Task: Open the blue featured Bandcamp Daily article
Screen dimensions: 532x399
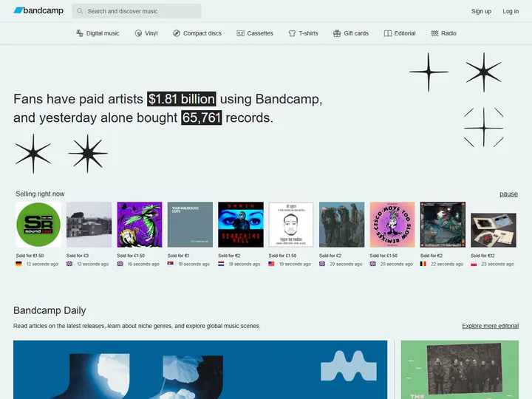Action: tap(200, 370)
